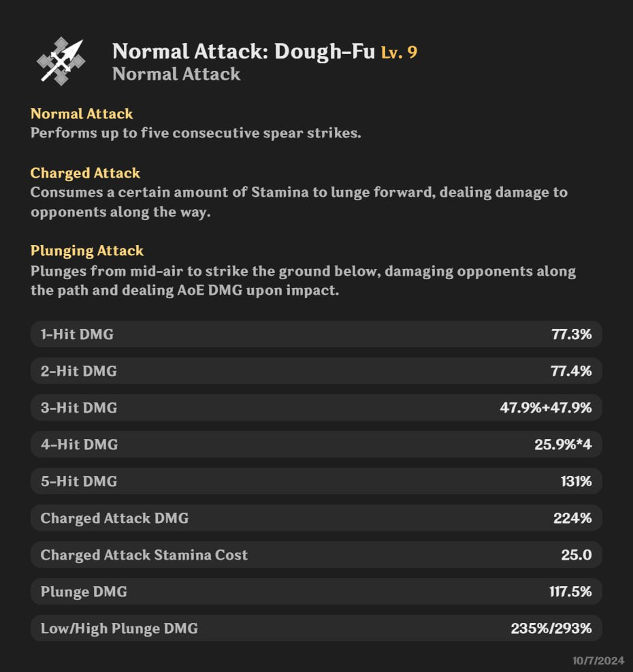
Task: Click the Normal Attack subtitle text
Action: 176,74
